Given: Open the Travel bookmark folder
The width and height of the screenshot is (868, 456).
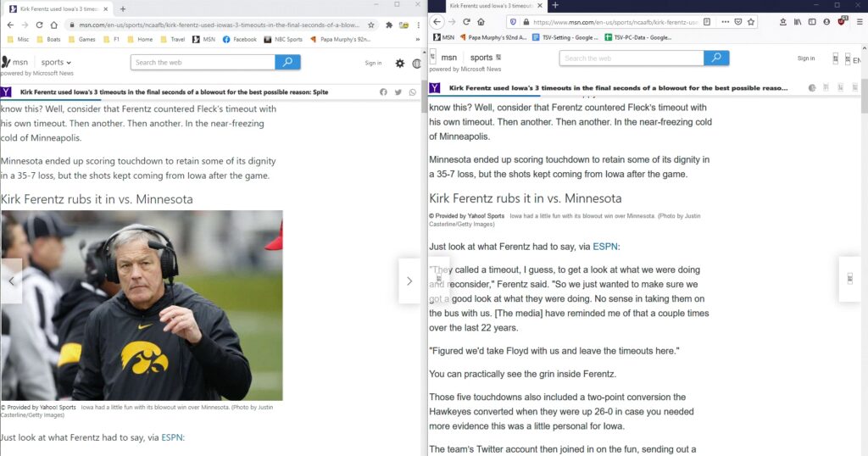Looking at the screenshot, I should coord(177,39).
